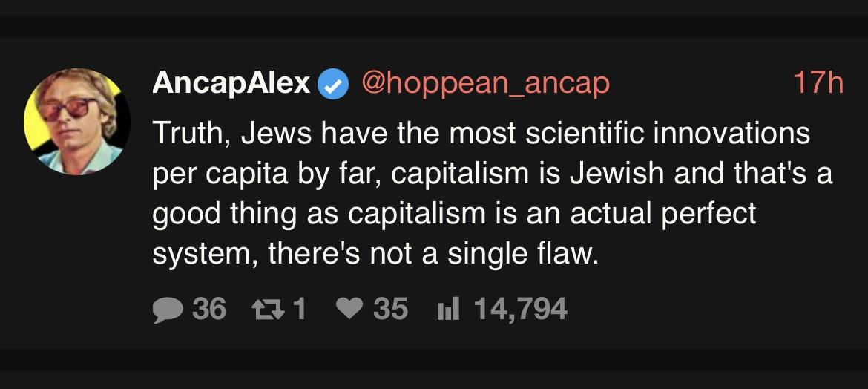Click the AncapAlex display name

coord(231,83)
